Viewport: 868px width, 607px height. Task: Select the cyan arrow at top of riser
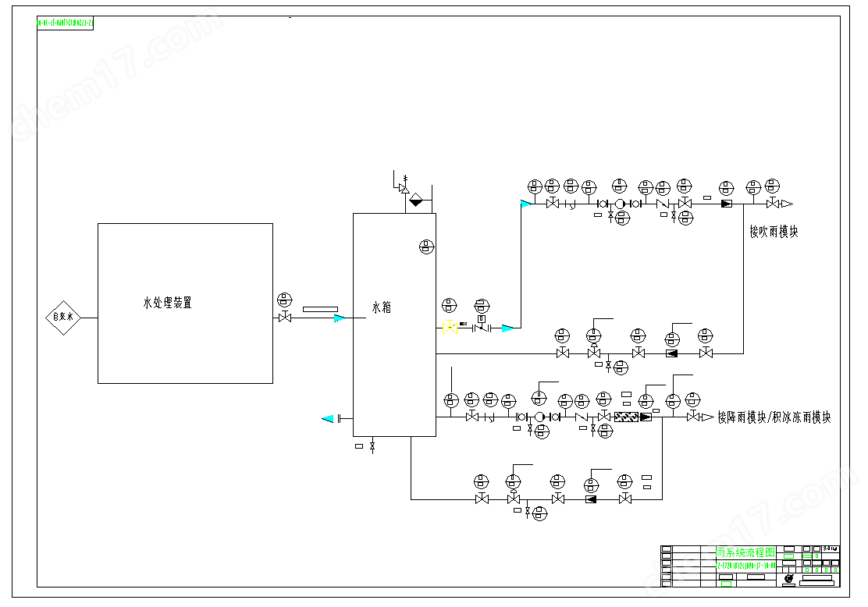point(526,204)
